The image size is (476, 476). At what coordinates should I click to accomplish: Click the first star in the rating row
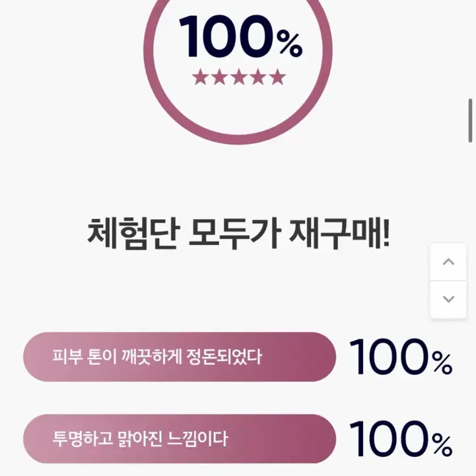coord(200,77)
